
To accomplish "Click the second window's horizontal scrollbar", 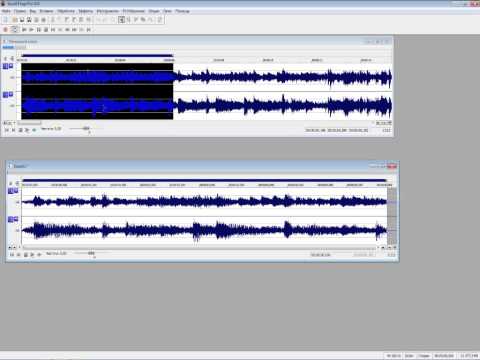I will click(199, 248).
